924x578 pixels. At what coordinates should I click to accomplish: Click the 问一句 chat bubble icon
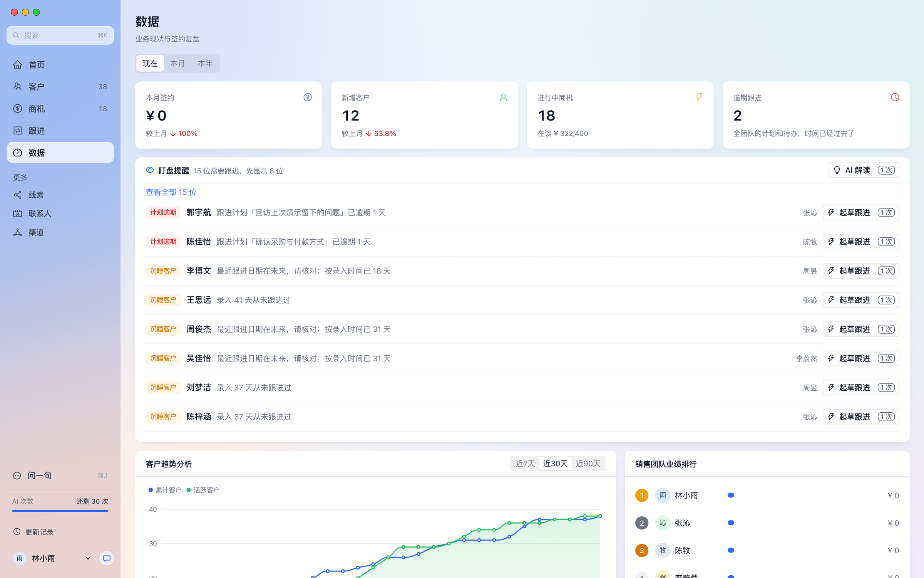17,476
